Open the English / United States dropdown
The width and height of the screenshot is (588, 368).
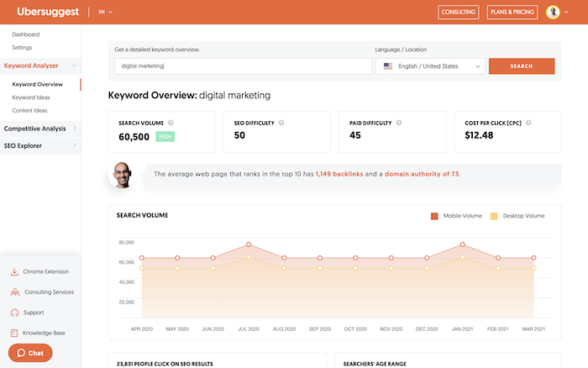click(x=430, y=66)
